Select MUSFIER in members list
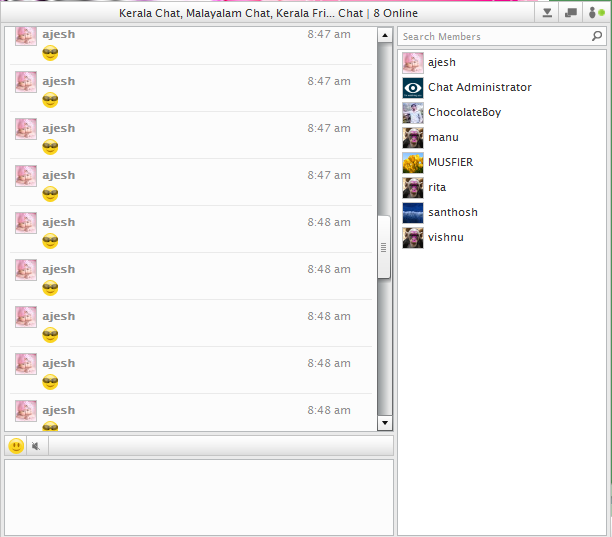 coord(502,162)
